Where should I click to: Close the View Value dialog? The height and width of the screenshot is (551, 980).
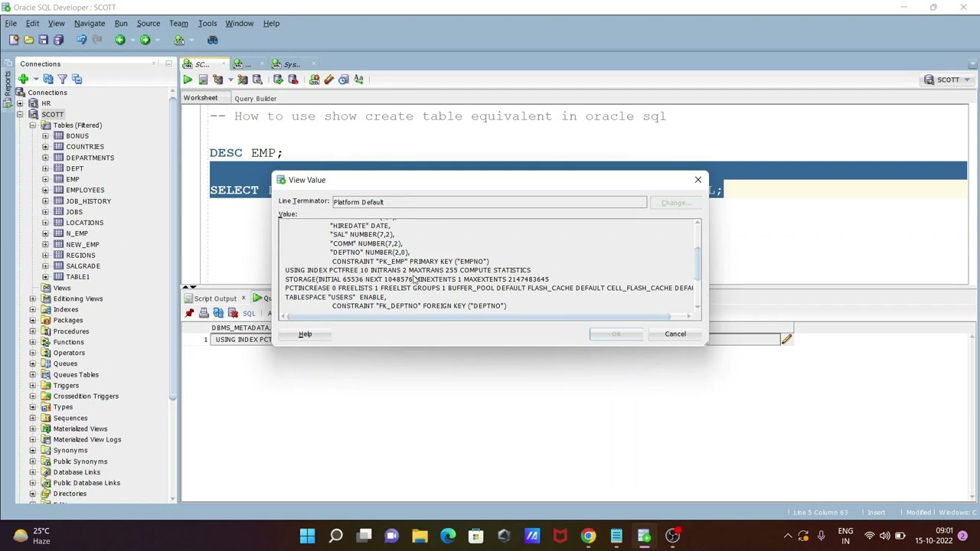pyautogui.click(x=697, y=180)
